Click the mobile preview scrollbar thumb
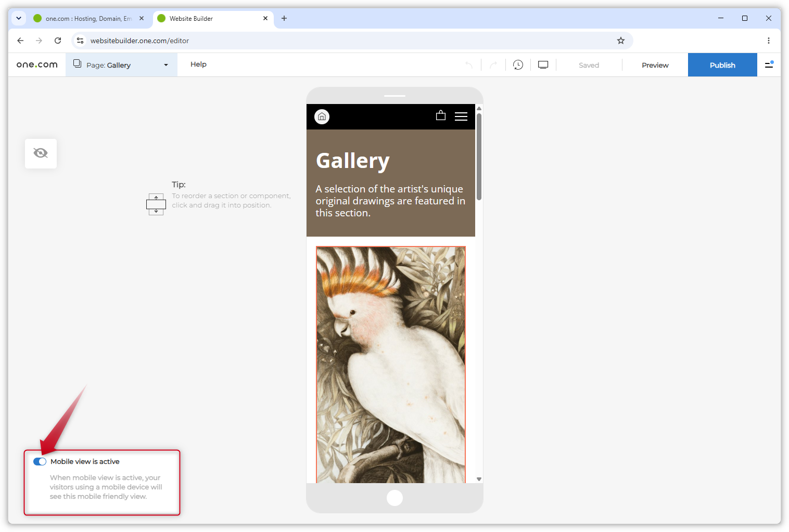The width and height of the screenshot is (789, 532). click(479, 156)
